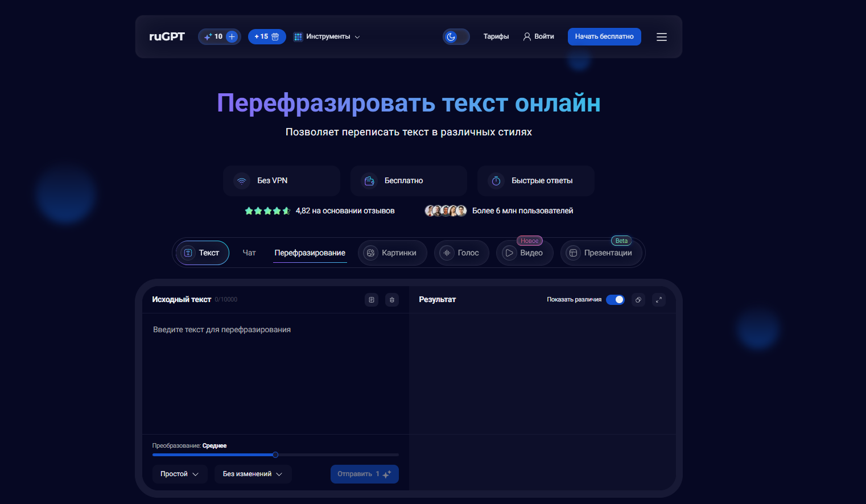Open the hamburger menu icon
This screenshot has height=504, width=866.
[x=662, y=37]
